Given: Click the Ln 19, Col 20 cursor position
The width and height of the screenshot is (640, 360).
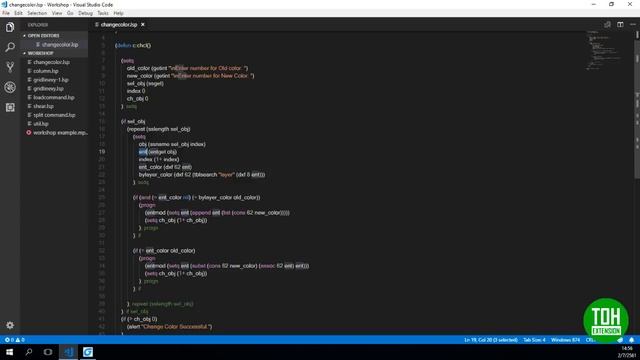Looking at the screenshot, I should (x=491, y=340).
